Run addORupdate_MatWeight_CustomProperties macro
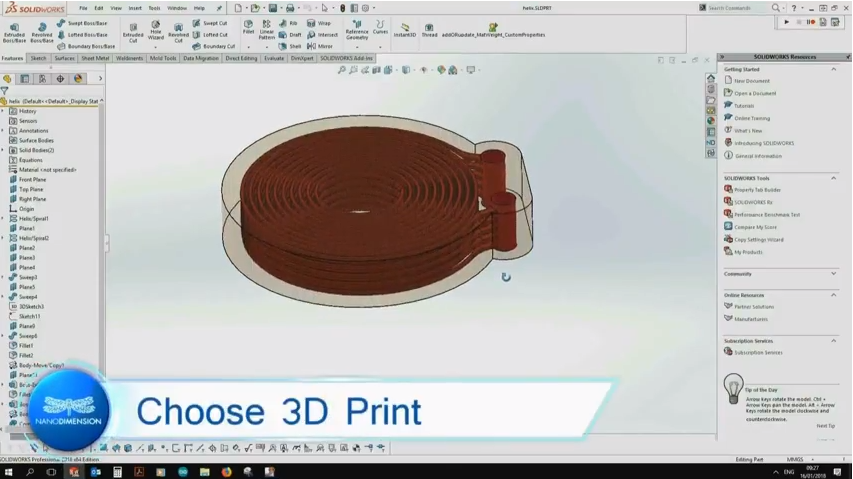The image size is (853, 479). [493, 30]
